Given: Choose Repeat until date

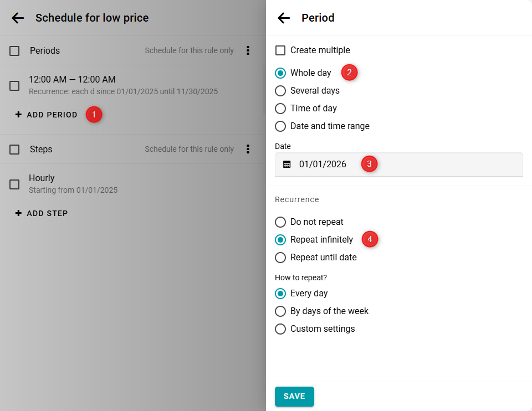Looking at the screenshot, I should [x=280, y=258].
